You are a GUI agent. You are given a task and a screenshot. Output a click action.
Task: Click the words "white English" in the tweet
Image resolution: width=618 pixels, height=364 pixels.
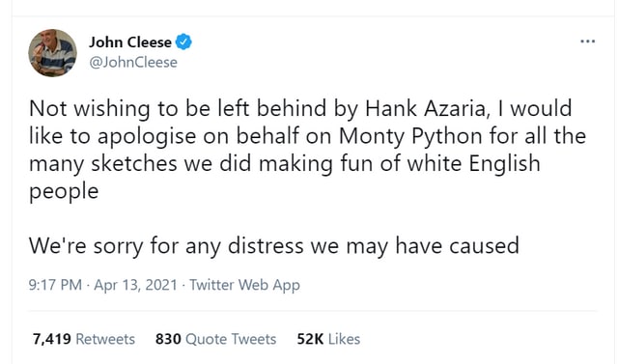coord(473,163)
